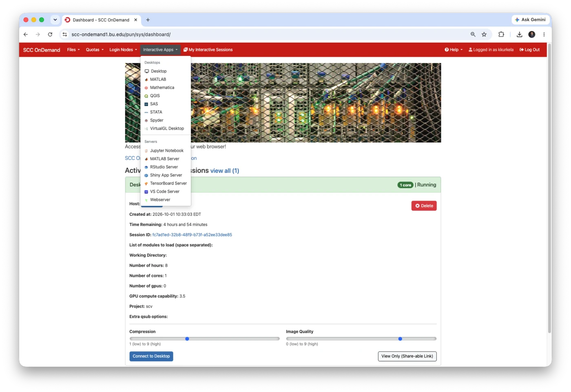Click the SAS app icon
Screen dimensions: 571x392
(146, 104)
